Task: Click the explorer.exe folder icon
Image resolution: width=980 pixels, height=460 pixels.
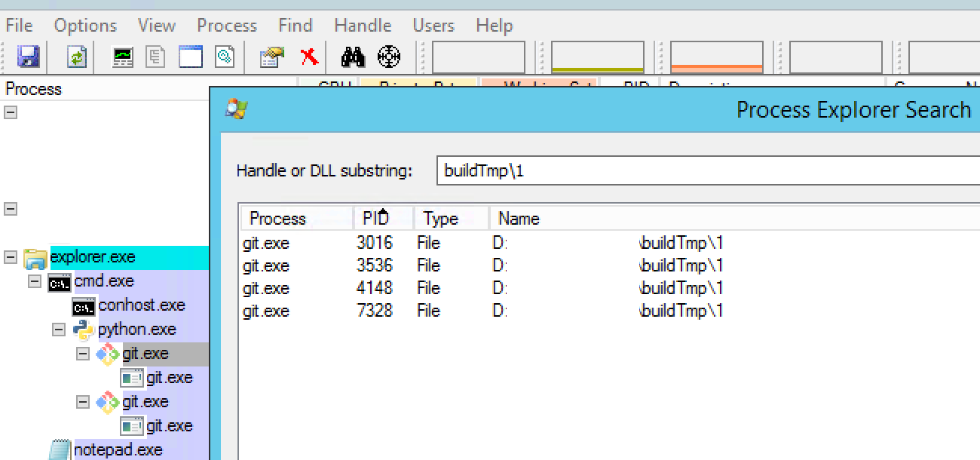Action: 35,258
